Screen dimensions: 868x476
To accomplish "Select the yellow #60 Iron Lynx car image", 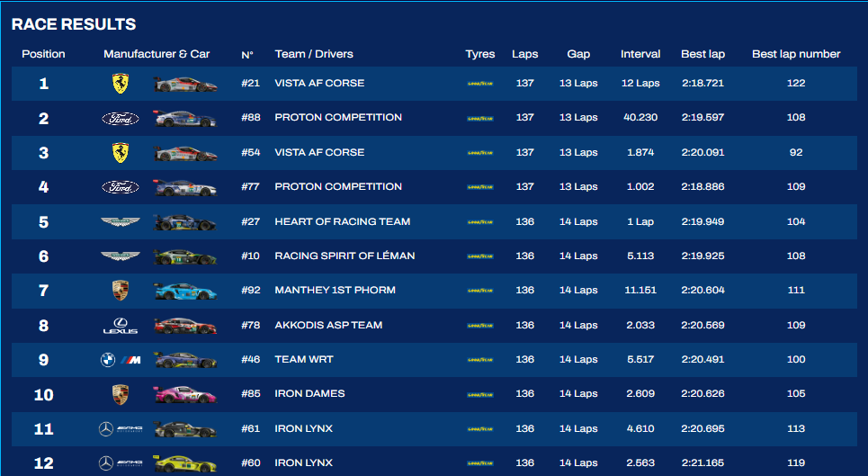I will (185, 463).
